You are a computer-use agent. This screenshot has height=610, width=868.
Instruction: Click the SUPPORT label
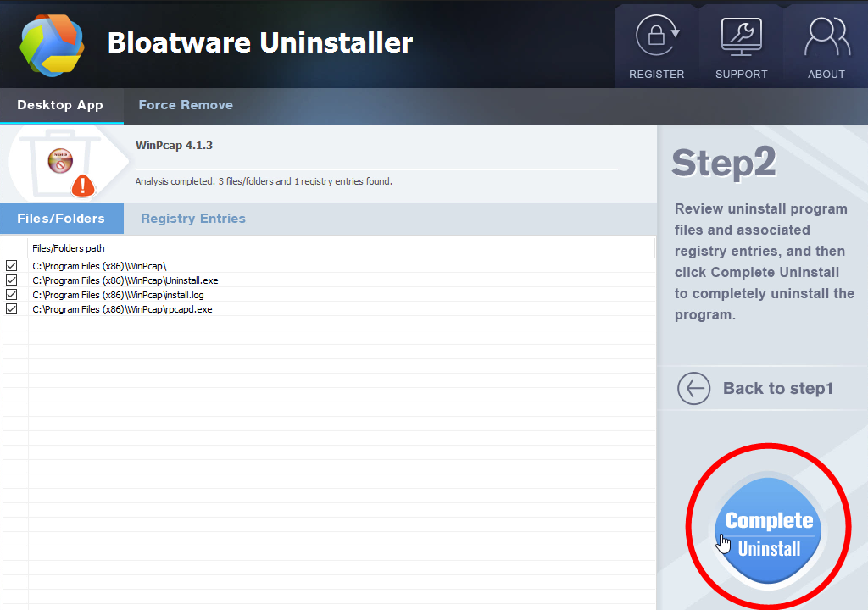click(741, 75)
